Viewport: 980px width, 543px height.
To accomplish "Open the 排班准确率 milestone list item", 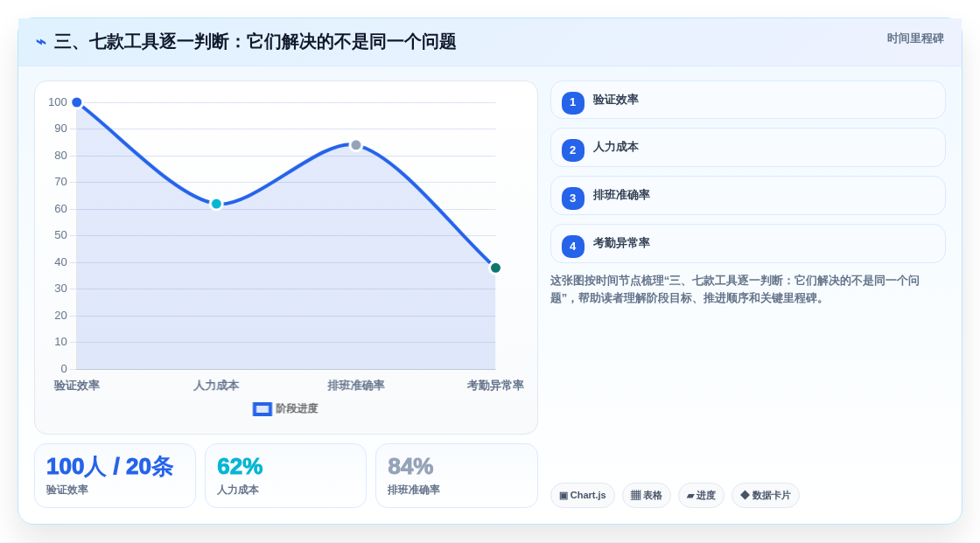I will tap(747, 196).
